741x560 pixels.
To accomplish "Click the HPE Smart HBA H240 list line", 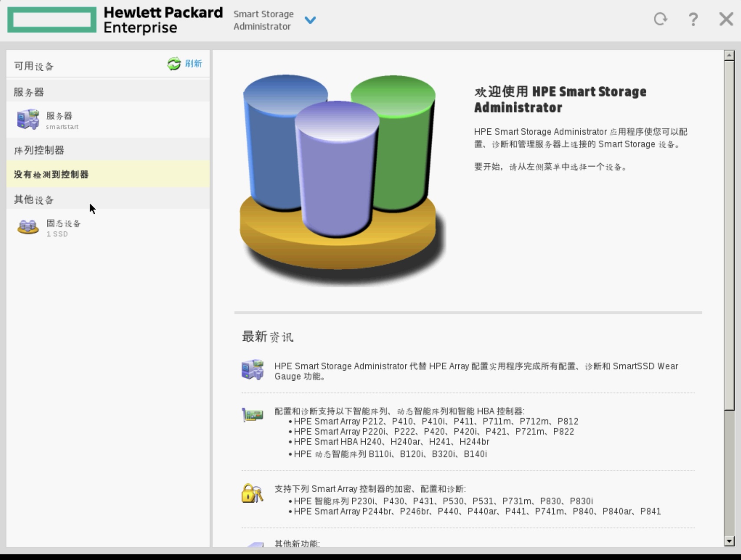I will pyautogui.click(x=391, y=442).
